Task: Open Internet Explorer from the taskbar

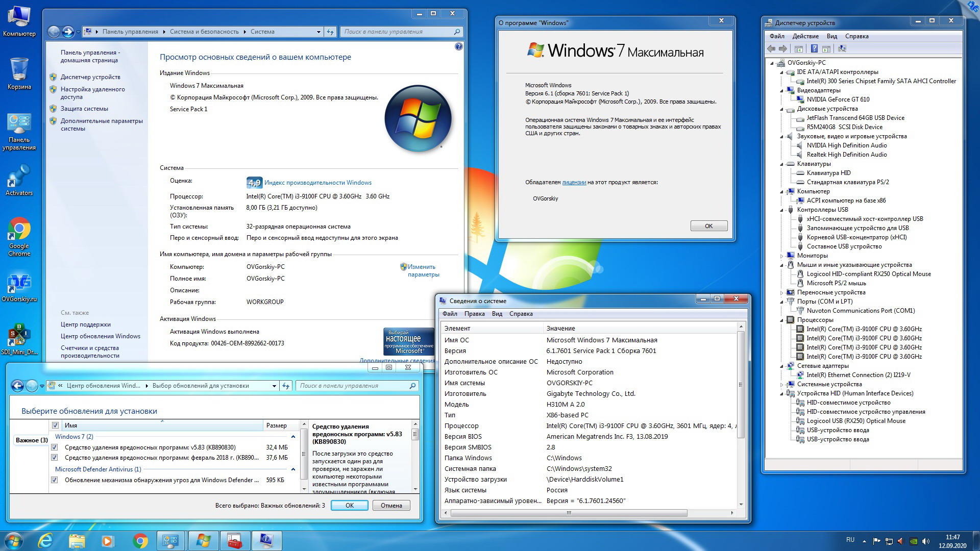Action: (x=46, y=541)
